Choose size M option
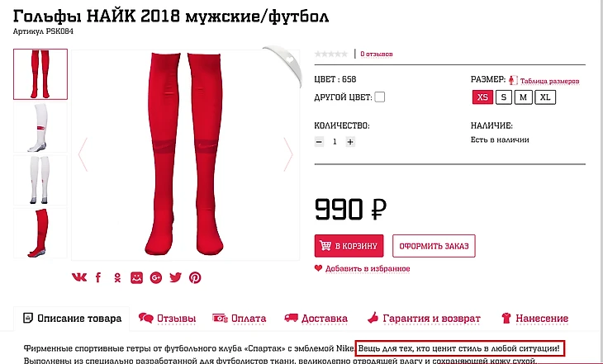 click(523, 97)
